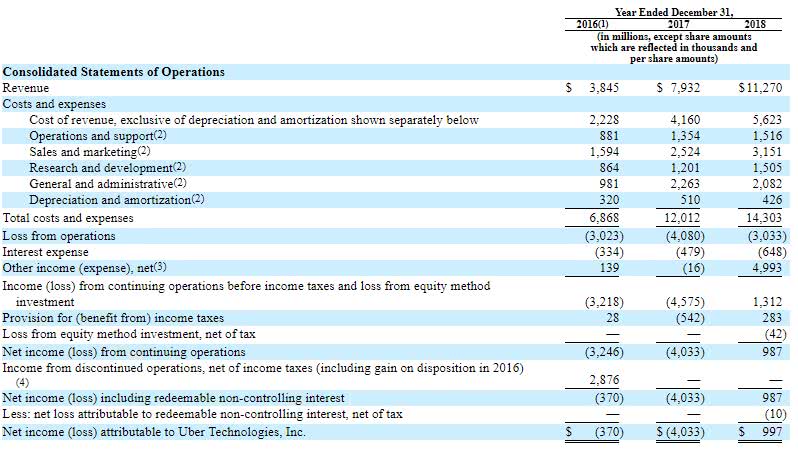Select the Revenue row label
This screenshot has height=453, width=798.
click(26, 88)
